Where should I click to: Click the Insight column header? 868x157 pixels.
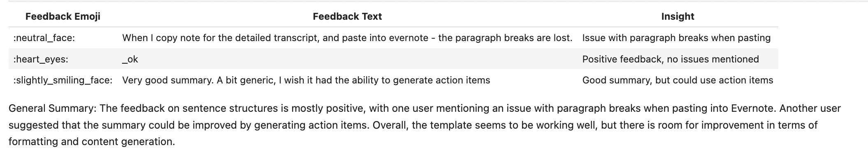[x=678, y=16]
